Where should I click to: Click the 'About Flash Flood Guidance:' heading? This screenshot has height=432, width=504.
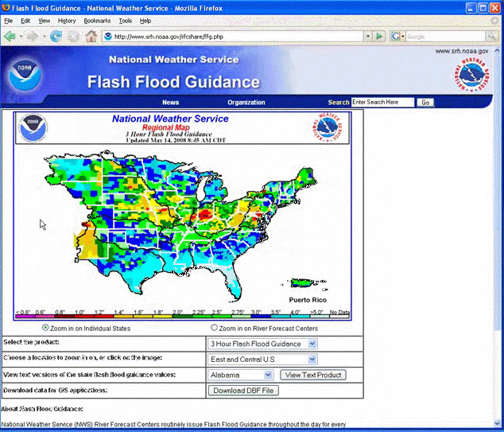42,409
